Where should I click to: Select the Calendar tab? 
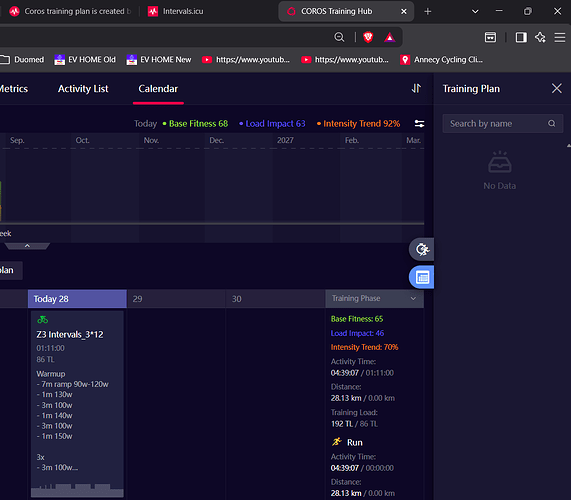click(158, 89)
